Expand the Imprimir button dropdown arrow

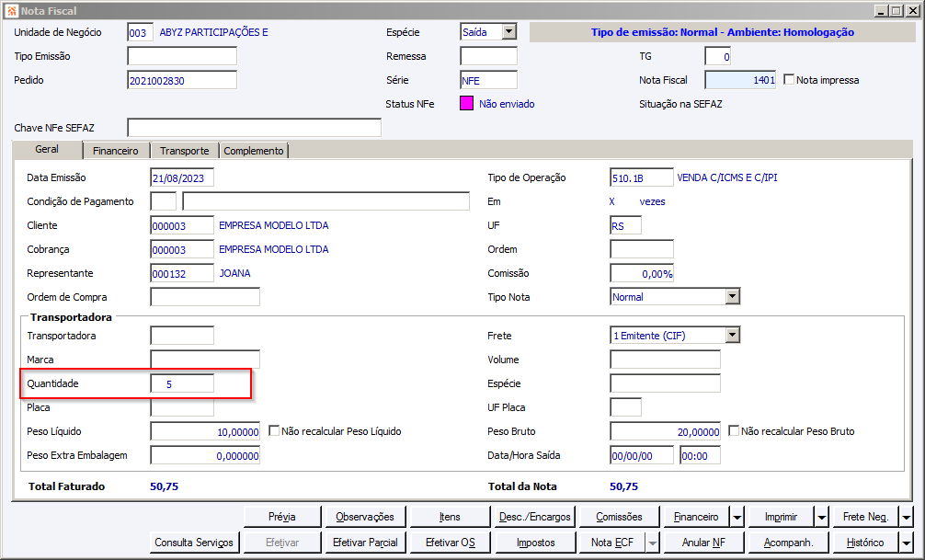coord(822,517)
